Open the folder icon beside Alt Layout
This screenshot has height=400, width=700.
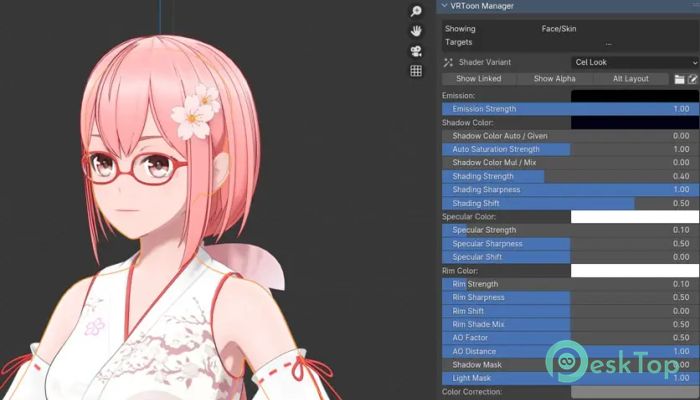(x=679, y=79)
